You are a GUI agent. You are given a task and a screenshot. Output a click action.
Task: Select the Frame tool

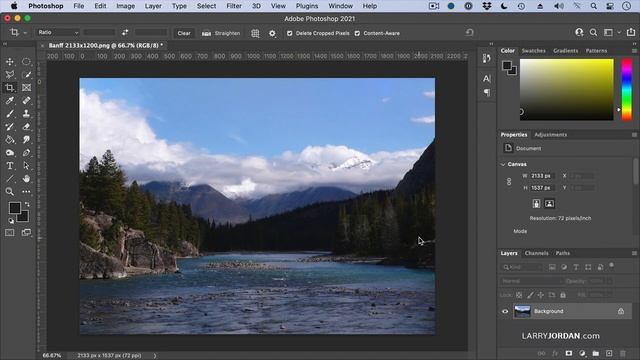(x=26, y=88)
